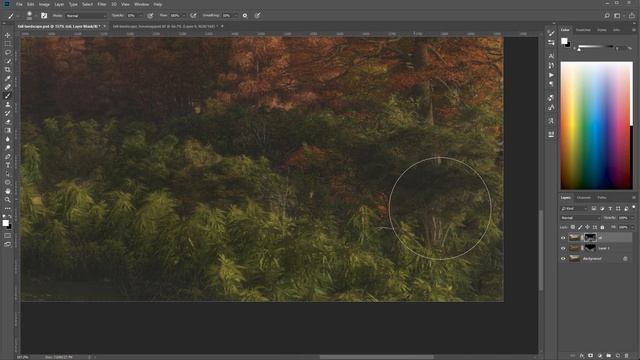Pick a color in the spectrum field
Screen dimensions: 640x360
coord(596,125)
